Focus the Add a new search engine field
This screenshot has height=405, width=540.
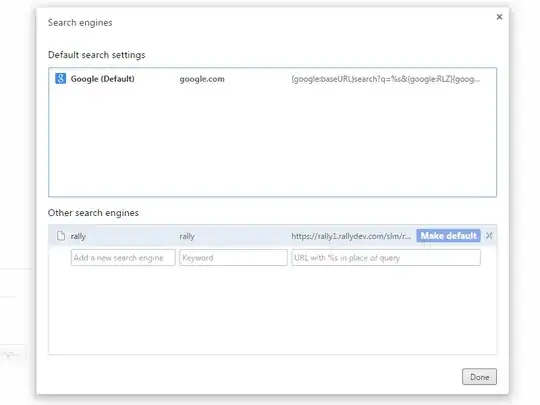123,258
